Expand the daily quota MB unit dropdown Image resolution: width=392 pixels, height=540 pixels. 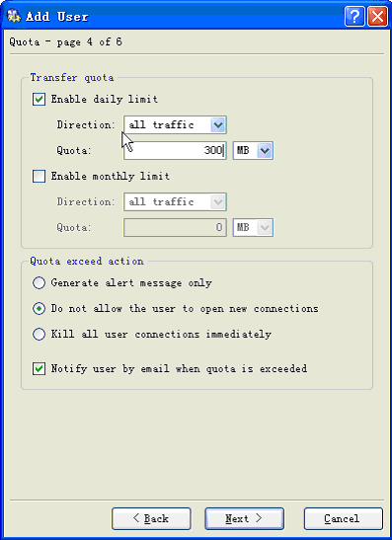pos(253,150)
